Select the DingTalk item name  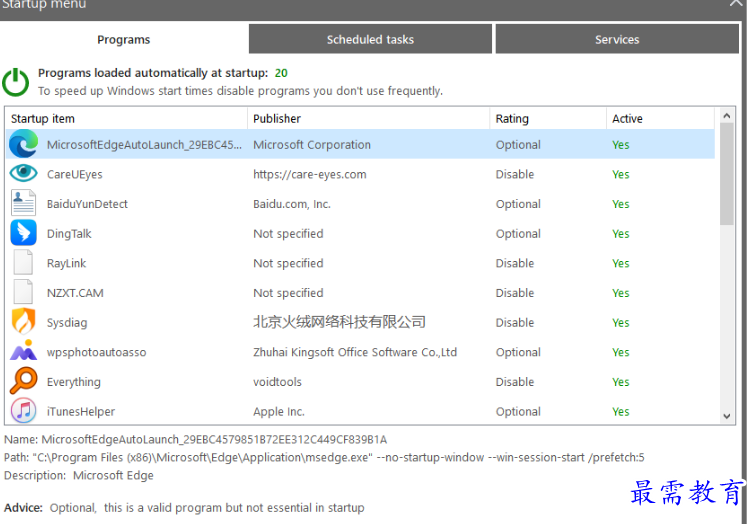point(69,234)
